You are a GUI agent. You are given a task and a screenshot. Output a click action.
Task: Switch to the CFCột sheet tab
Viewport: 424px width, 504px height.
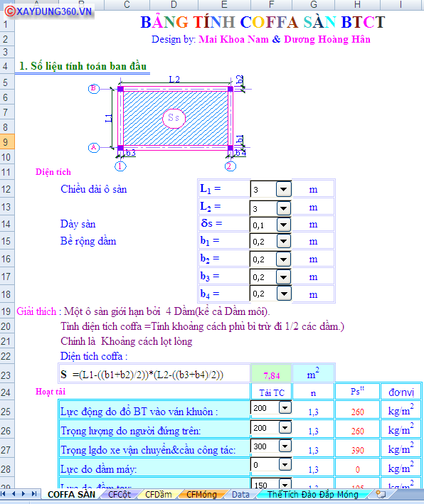pyautogui.click(x=120, y=494)
